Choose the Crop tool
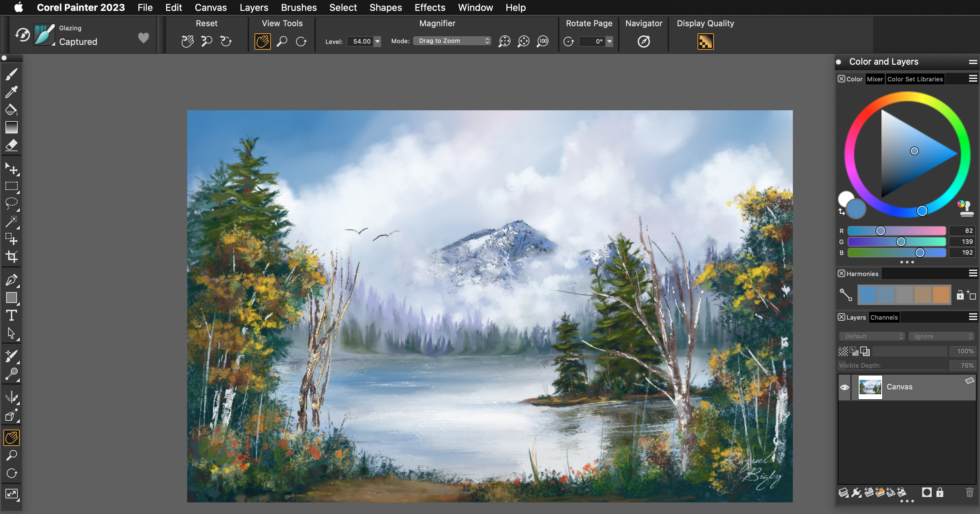The image size is (980, 514). tap(12, 257)
